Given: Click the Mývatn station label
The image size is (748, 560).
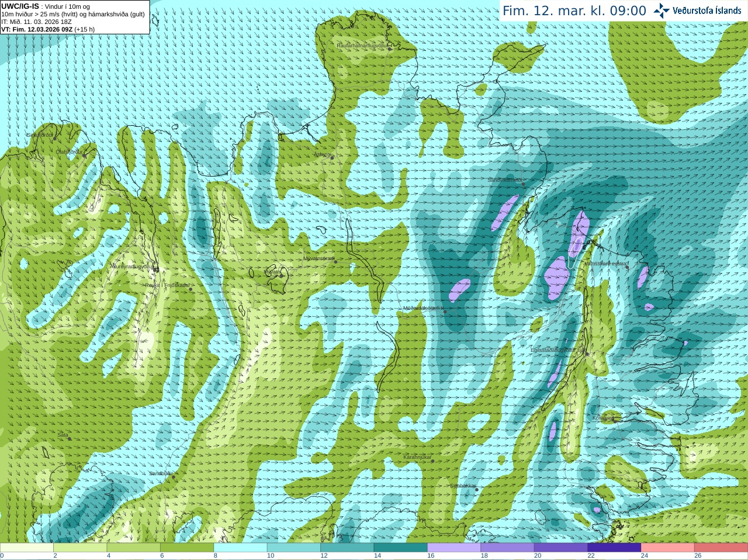Looking at the screenshot, I should [x=272, y=272].
